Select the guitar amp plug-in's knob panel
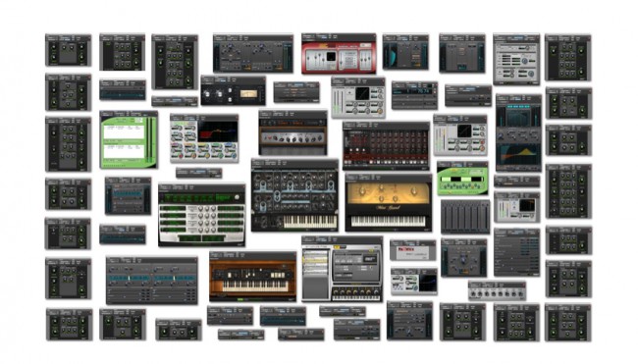The height and width of the screenshot is (364, 638). (x=292, y=137)
